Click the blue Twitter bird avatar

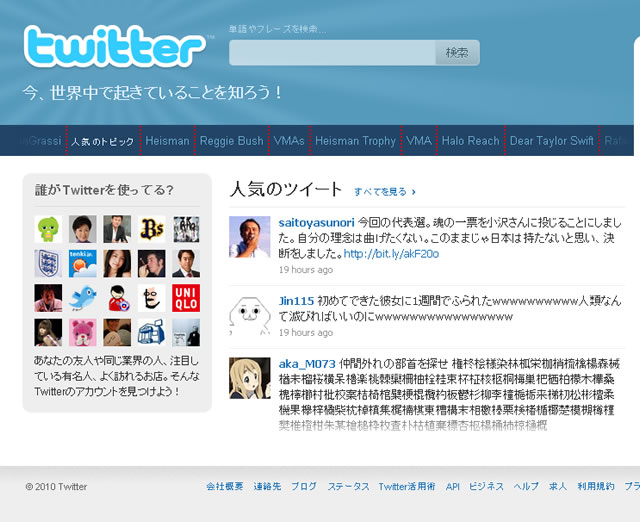(x=82, y=298)
